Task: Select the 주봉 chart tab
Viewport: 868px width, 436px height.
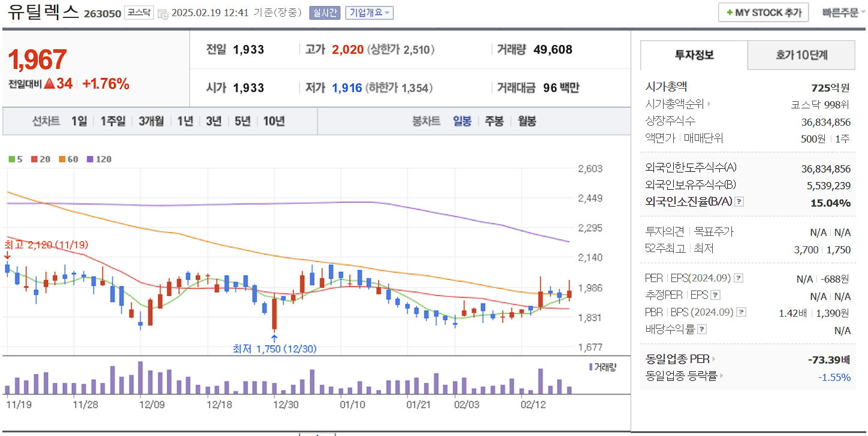Action: pos(494,122)
